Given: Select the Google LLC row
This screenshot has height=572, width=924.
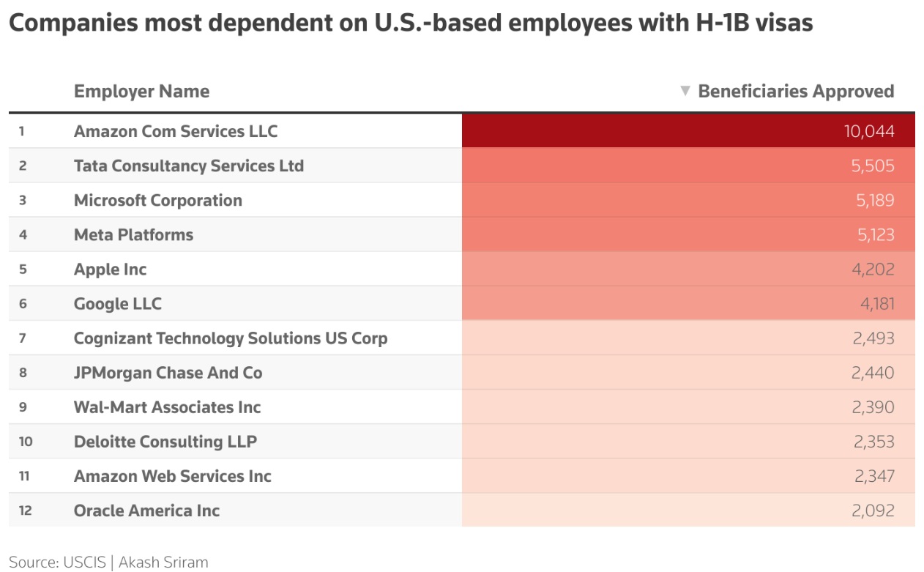Looking at the screenshot, I should pyautogui.click(x=462, y=303).
